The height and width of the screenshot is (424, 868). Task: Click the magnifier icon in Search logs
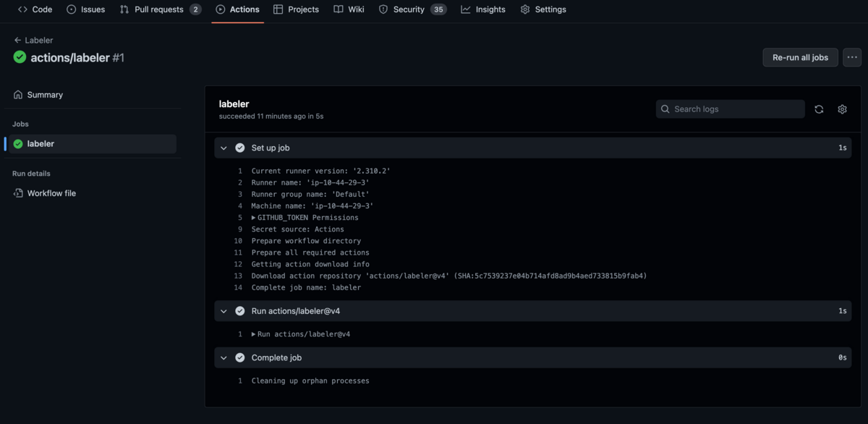click(x=665, y=109)
